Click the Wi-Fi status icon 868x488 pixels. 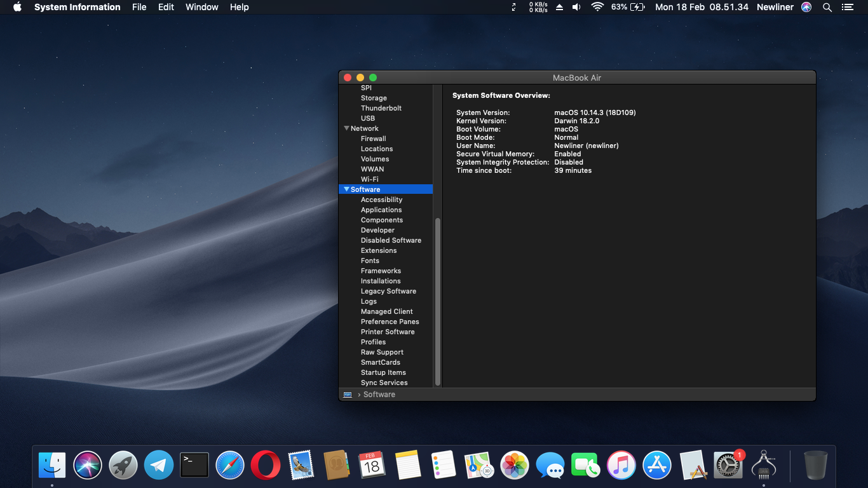(597, 7)
